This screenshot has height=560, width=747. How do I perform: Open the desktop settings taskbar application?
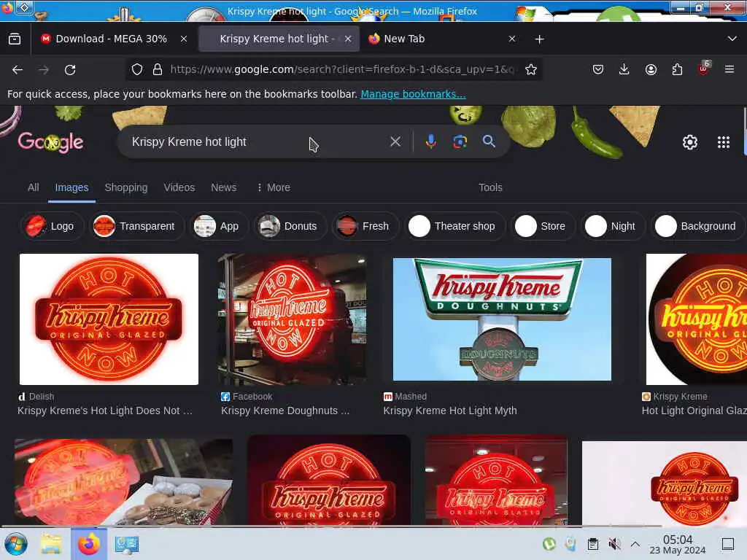tap(127, 544)
